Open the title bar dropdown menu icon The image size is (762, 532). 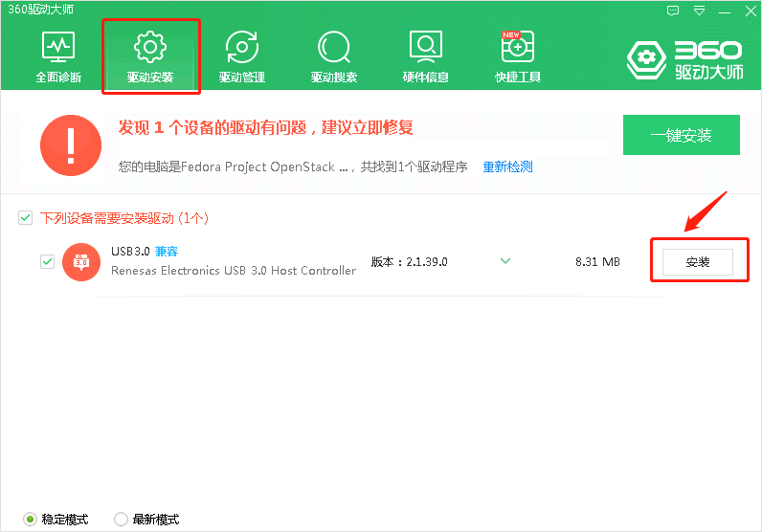[700, 11]
